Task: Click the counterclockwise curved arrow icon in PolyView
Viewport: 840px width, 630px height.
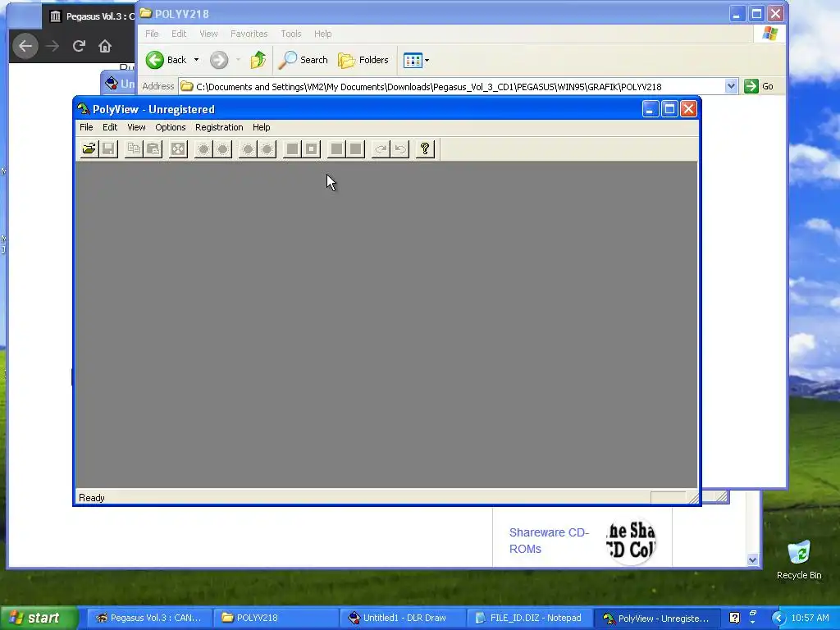Action: click(x=400, y=149)
